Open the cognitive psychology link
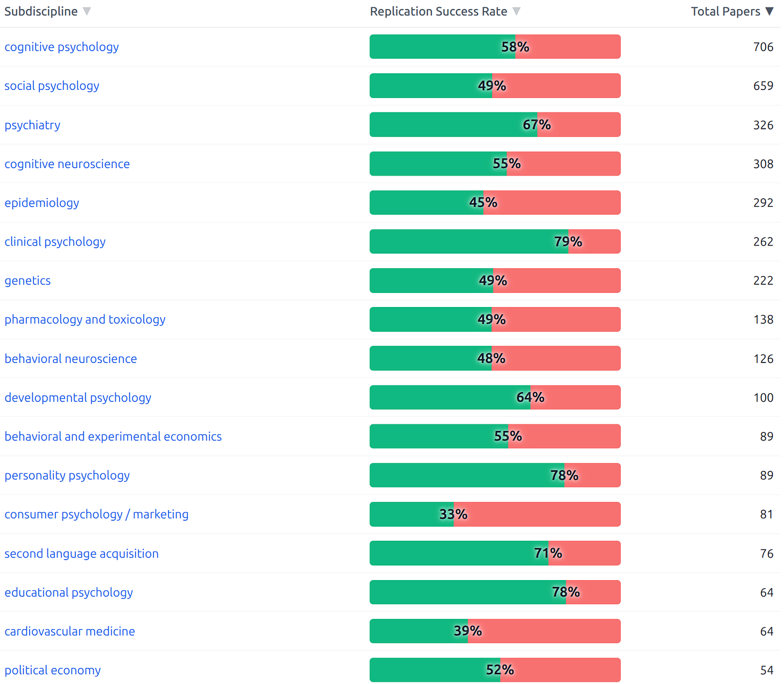The width and height of the screenshot is (784, 684). [61, 47]
